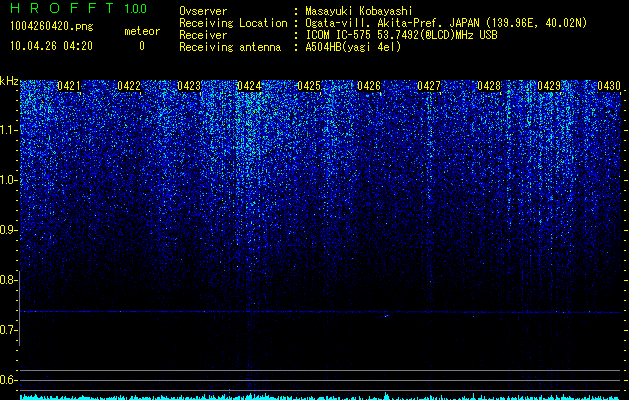
Task: Select the A504HB(yagi 4el) antenna text
Action: (353, 47)
